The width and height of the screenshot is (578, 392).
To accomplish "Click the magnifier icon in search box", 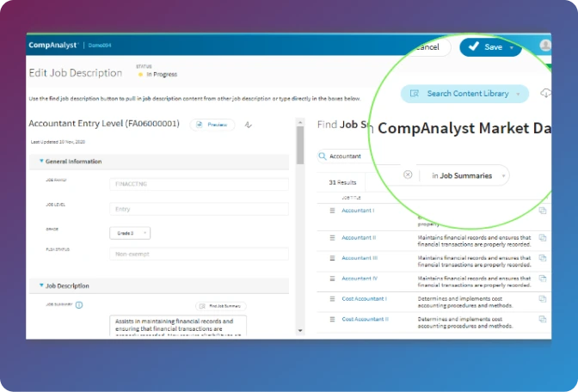I will [323, 156].
